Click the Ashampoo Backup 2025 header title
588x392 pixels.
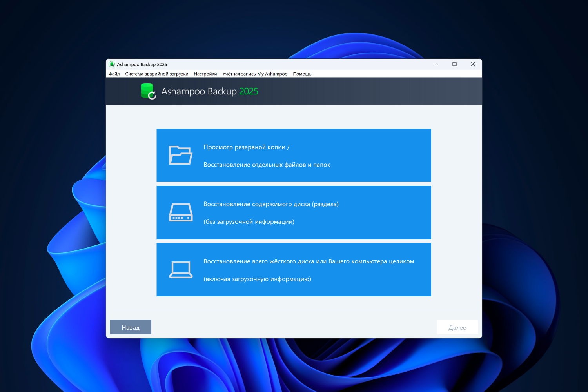coord(210,91)
